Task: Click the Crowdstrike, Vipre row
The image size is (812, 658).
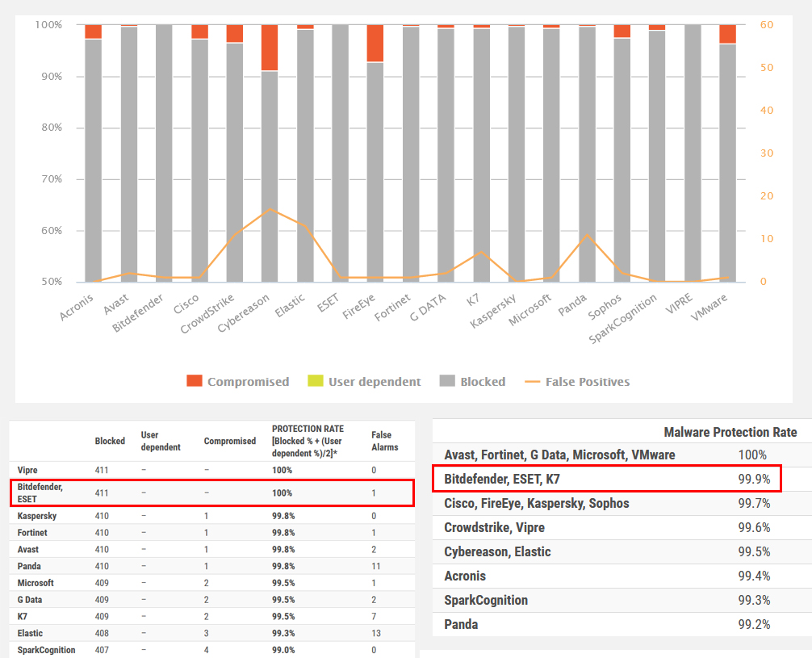Action: click(x=622, y=527)
